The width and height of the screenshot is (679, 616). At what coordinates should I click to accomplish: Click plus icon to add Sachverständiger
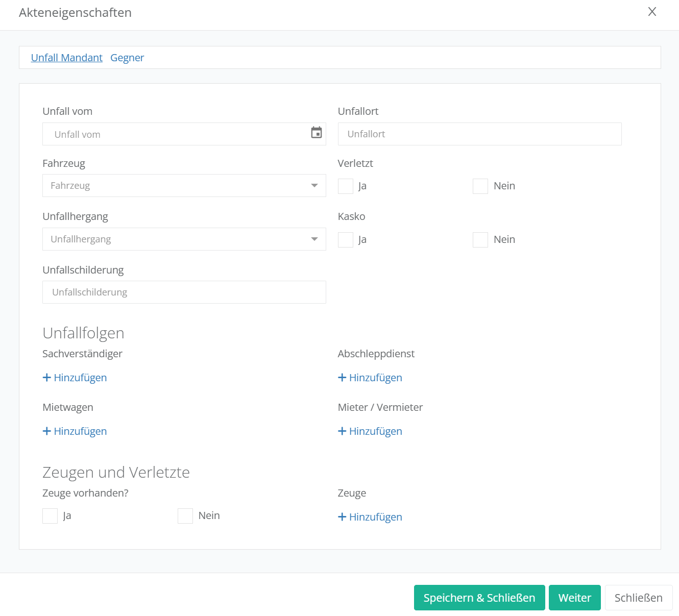tap(47, 378)
